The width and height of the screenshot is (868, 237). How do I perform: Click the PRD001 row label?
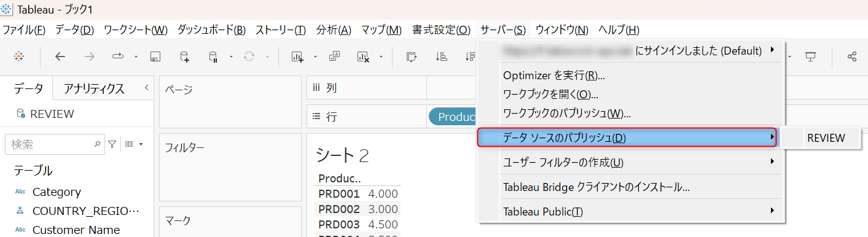pyautogui.click(x=339, y=194)
